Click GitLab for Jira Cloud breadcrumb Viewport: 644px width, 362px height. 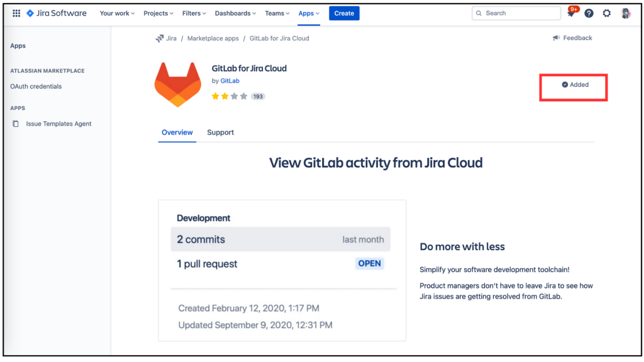pyautogui.click(x=279, y=38)
